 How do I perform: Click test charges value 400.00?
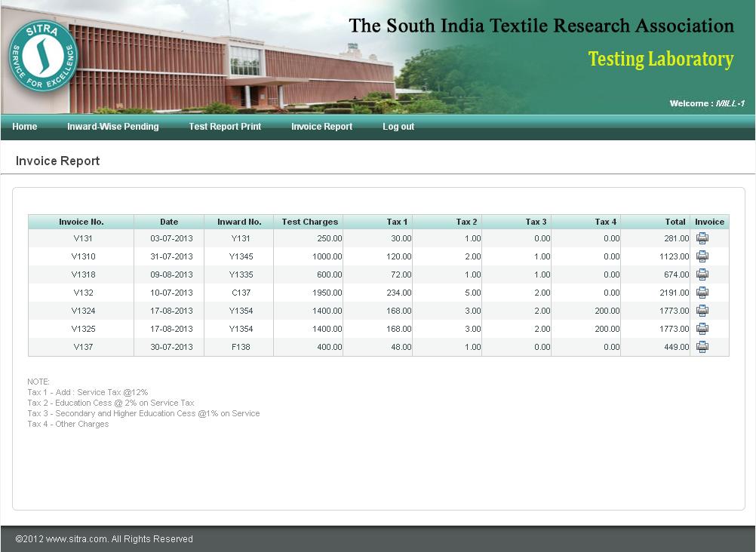tap(329, 347)
